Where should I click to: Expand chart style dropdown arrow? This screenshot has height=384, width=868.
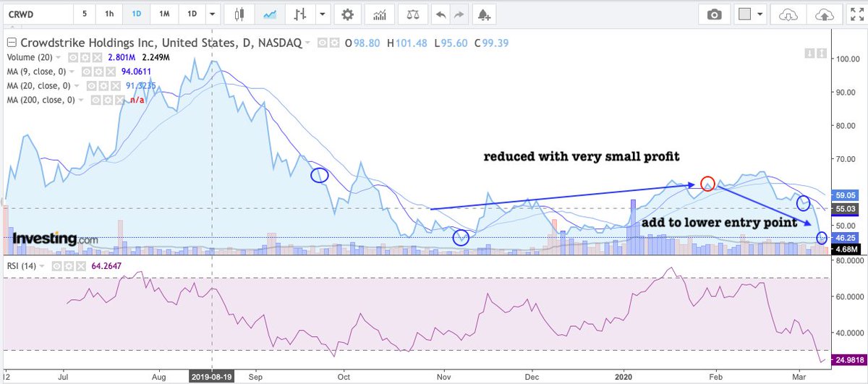coord(321,14)
